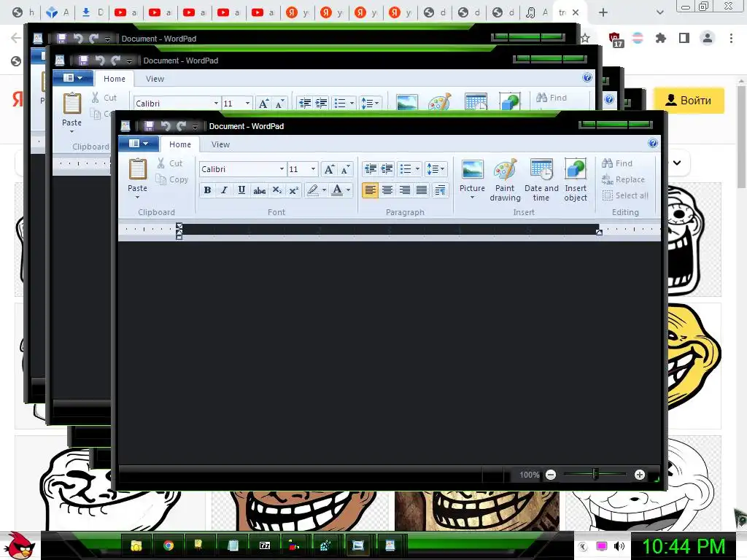Apply font color in front WordPad
747x560 pixels.
coord(337,190)
